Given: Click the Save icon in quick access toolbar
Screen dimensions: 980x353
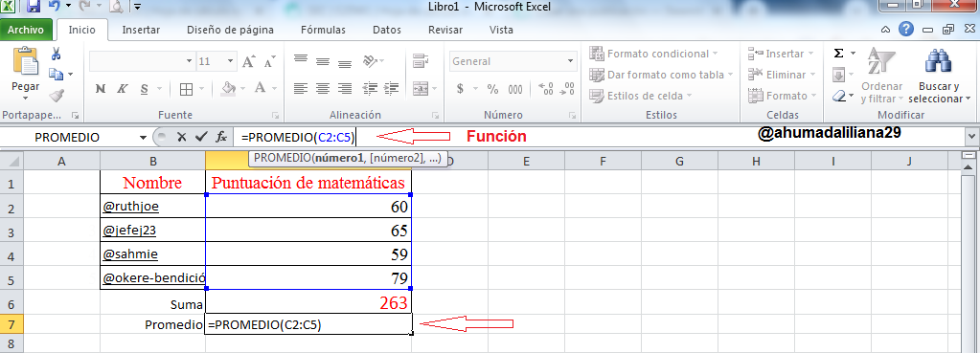Looking at the screenshot, I should 34,8.
